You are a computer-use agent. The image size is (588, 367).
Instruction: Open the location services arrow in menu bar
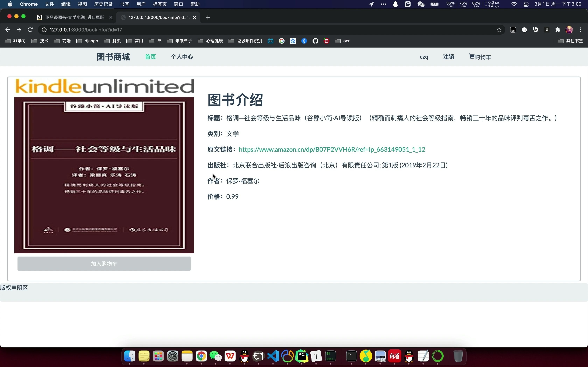click(x=371, y=4)
